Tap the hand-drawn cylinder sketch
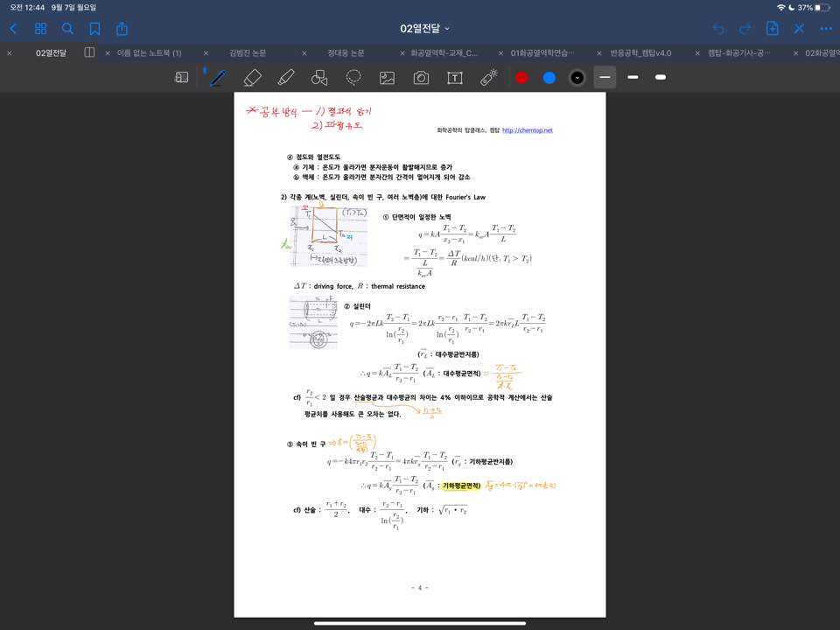This screenshot has height=630, width=840. click(x=313, y=323)
